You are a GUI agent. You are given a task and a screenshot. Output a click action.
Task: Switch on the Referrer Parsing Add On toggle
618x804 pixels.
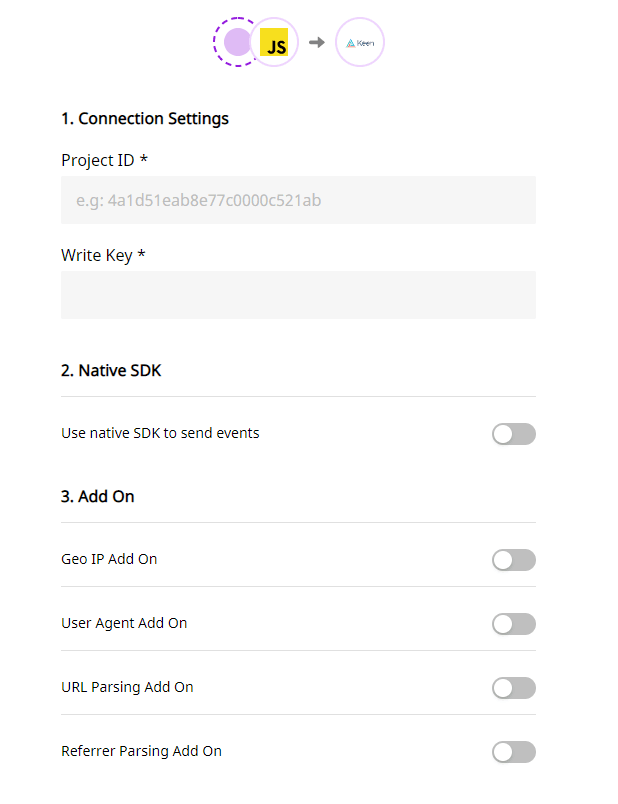(514, 752)
